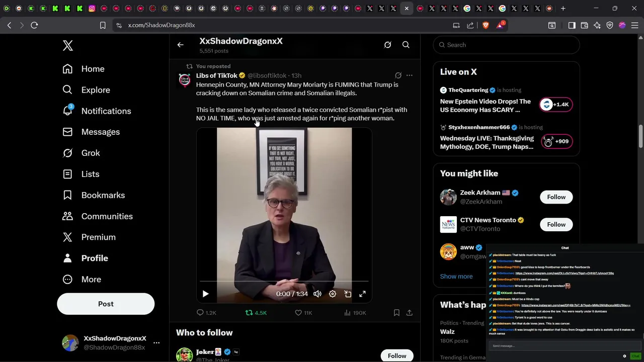
Task: Open more options on Libs of TikTok post
Action: click(x=409, y=75)
